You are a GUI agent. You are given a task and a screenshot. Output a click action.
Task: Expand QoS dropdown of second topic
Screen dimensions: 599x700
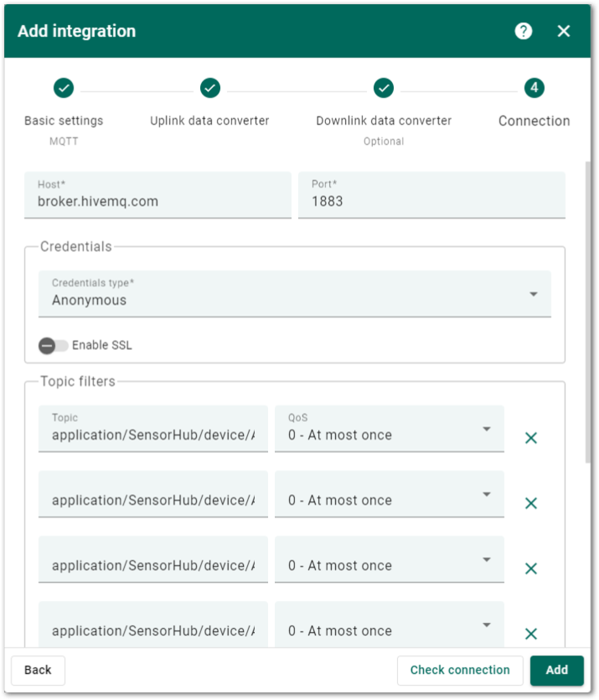(389, 494)
